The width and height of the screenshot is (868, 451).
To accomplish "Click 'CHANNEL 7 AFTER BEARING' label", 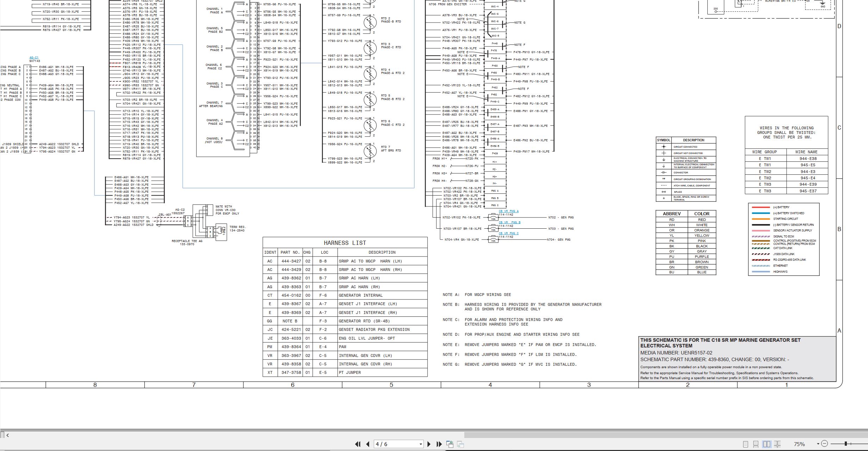I will pyautogui.click(x=211, y=104).
